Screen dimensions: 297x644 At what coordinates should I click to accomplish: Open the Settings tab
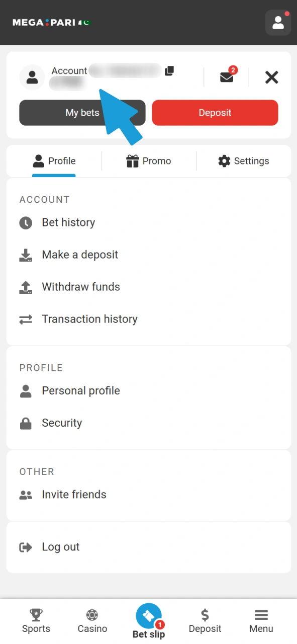tap(244, 161)
